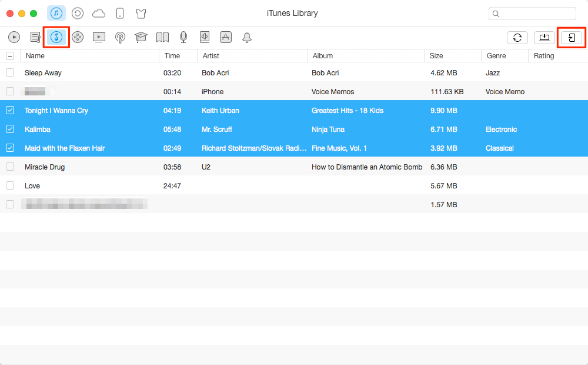Toggle the select-all checkbox in the header
Image resolution: width=588 pixels, height=365 pixels.
pos(10,56)
